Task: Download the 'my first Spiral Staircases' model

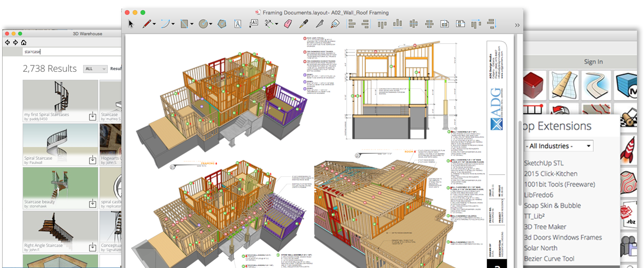Action: [x=92, y=116]
